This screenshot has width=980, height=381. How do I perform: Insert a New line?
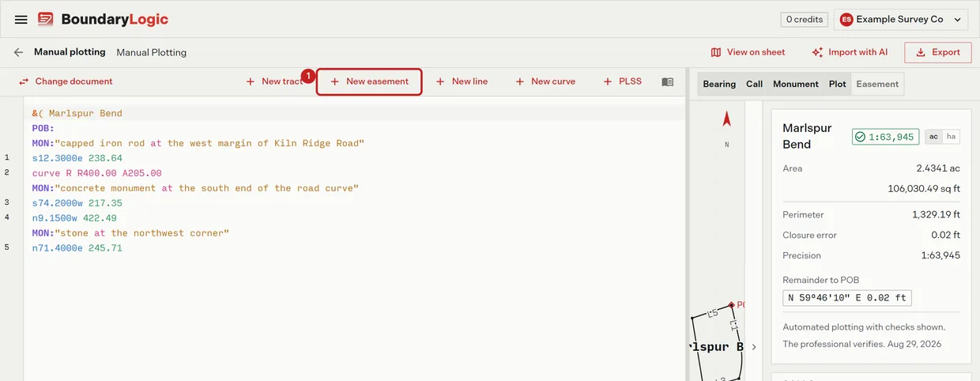point(462,81)
